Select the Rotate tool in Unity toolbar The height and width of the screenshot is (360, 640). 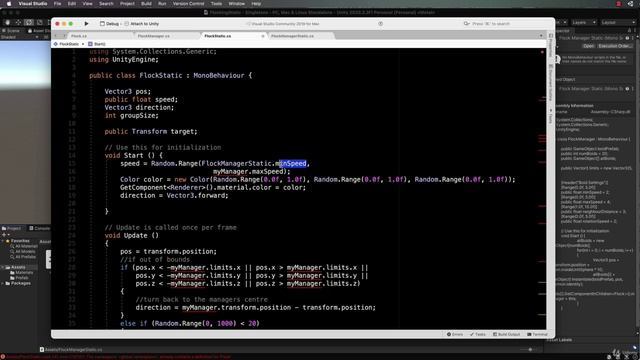click(29, 22)
